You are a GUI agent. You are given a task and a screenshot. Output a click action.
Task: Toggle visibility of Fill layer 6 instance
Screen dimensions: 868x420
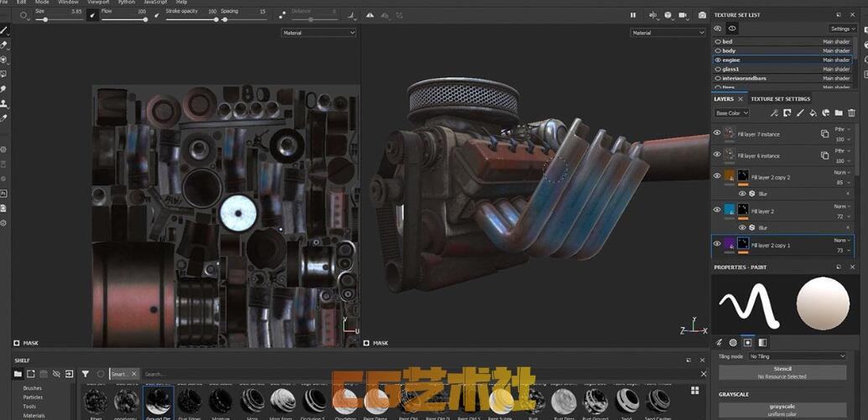pos(717,154)
